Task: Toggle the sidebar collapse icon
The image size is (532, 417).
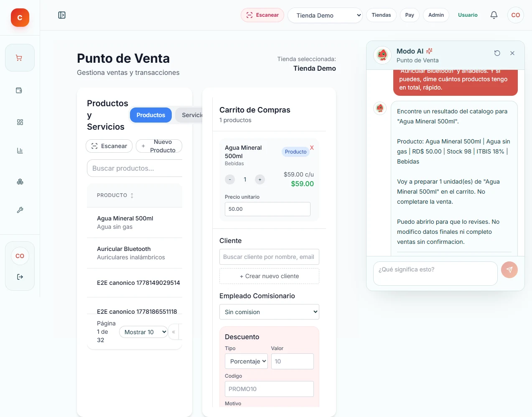Action: tap(62, 15)
